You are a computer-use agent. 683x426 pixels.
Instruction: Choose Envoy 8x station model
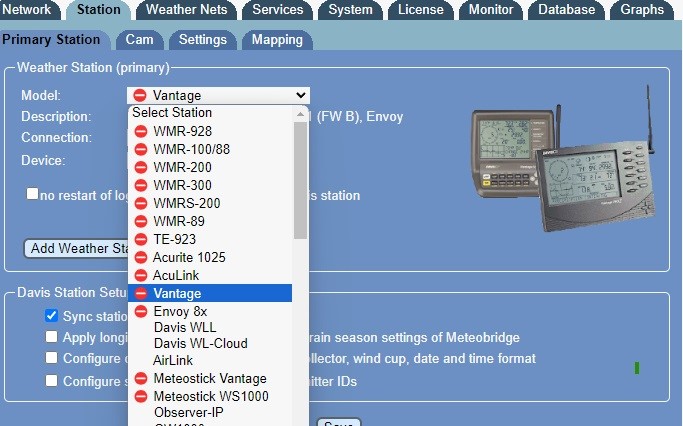tap(211, 311)
